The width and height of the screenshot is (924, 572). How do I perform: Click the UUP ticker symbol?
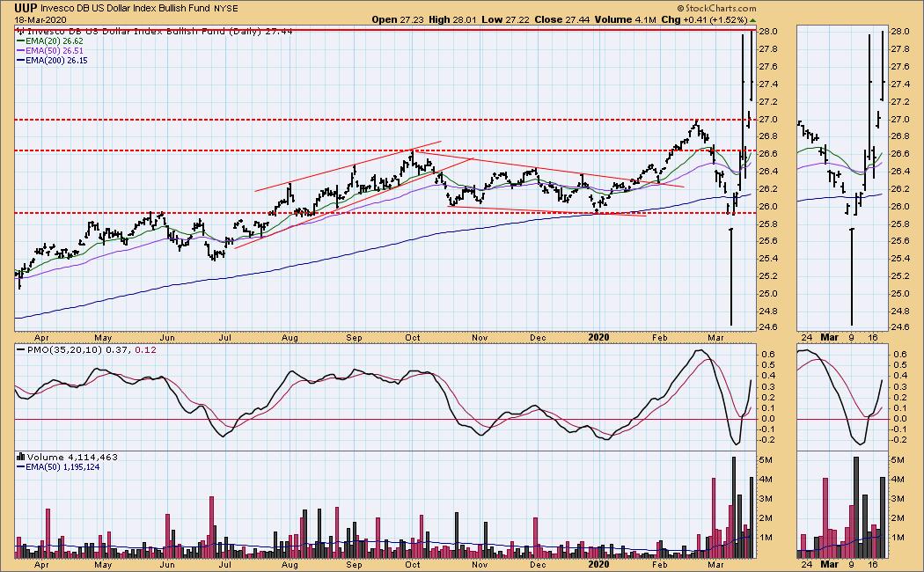(x=26, y=8)
